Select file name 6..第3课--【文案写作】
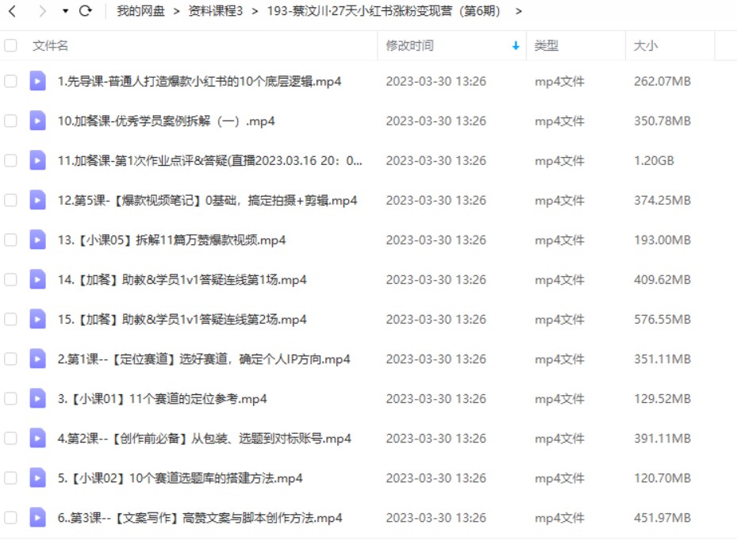Viewport: 737px width, 560px height. pyautogui.click(x=200, y=518)
